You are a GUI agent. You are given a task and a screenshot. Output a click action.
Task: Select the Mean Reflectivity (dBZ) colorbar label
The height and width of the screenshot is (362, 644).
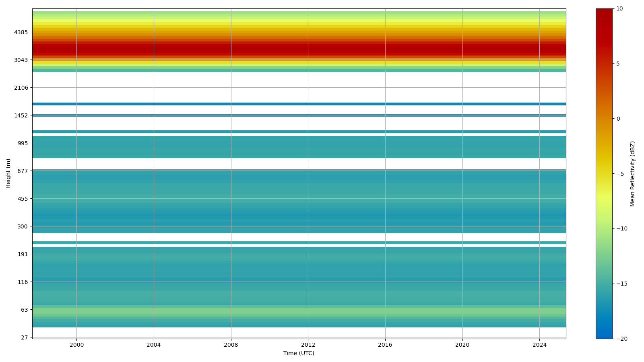[x=633, y=174]
